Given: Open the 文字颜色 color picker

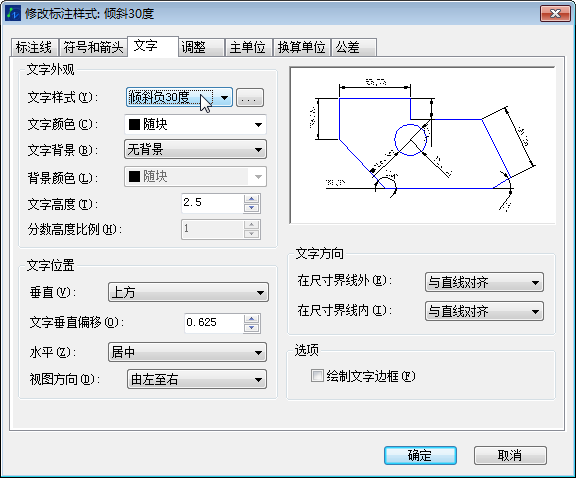Looking at the screenshot, I should tap(195, 125).
